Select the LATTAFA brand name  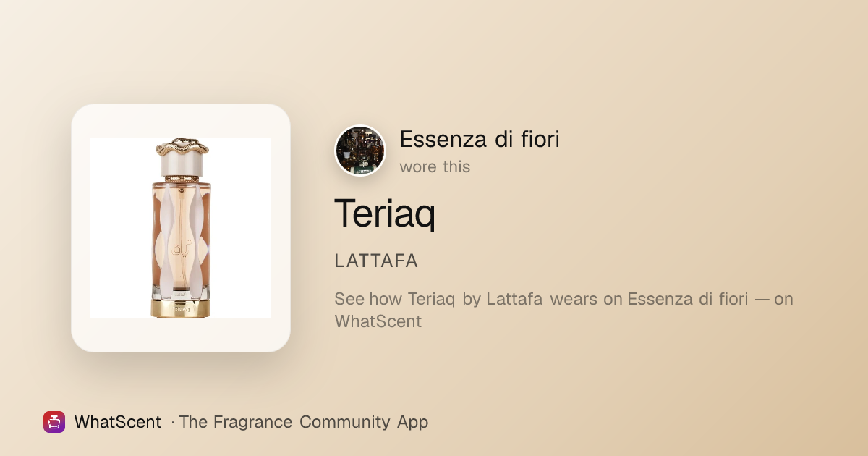[376, 261]
